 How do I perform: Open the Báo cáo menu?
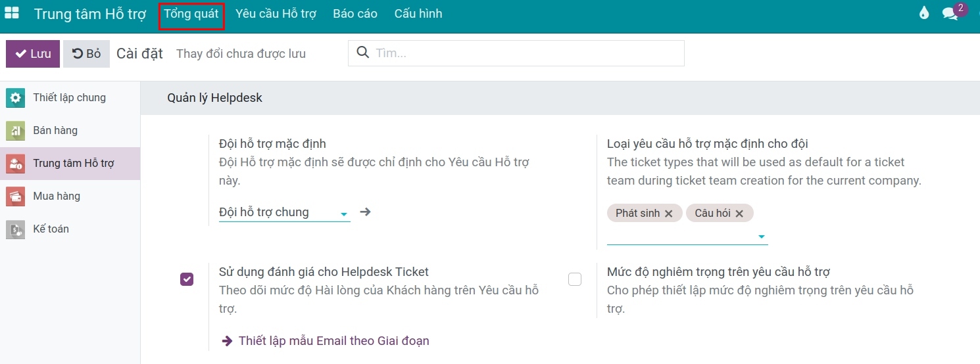(355, 14)
